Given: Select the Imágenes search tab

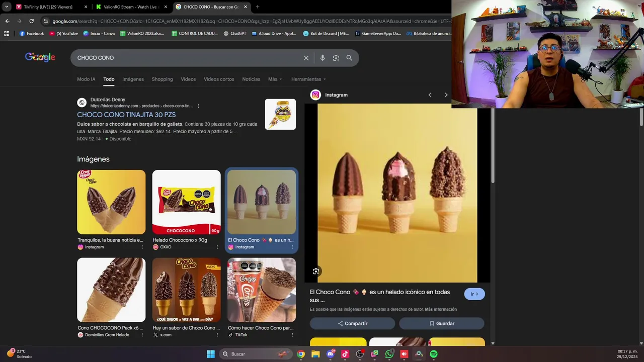Looking at the screenshot, I should (x=133, y=79).
